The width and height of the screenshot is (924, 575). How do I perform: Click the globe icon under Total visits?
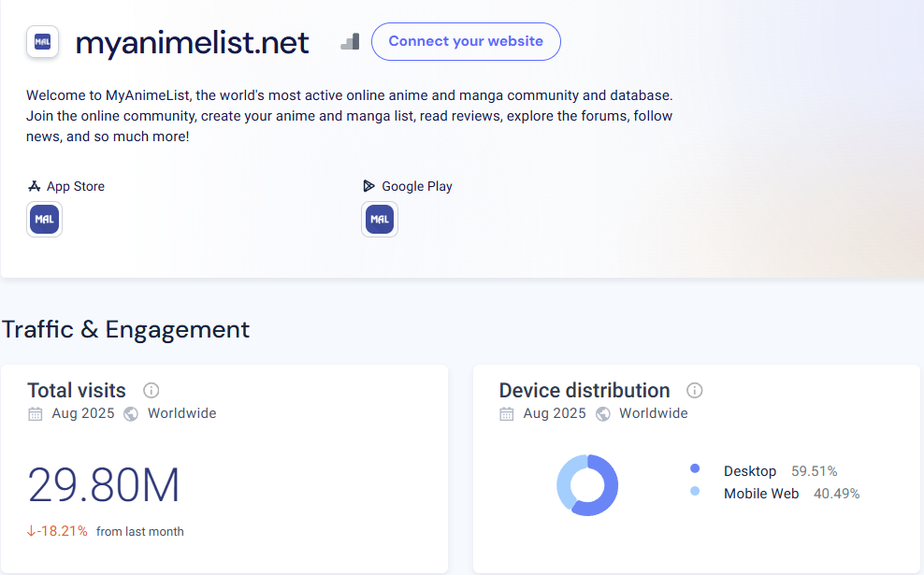pos(131,414)
